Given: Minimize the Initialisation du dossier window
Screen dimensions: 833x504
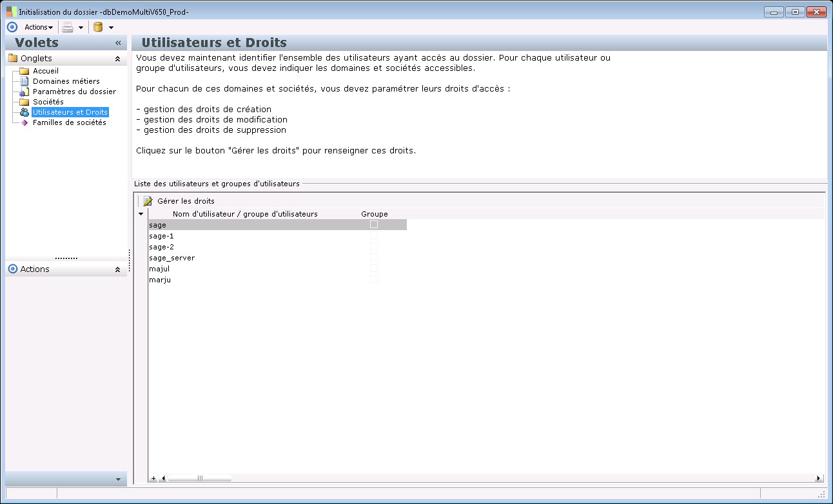Looking at the screenshot, I should click(774, 12).
